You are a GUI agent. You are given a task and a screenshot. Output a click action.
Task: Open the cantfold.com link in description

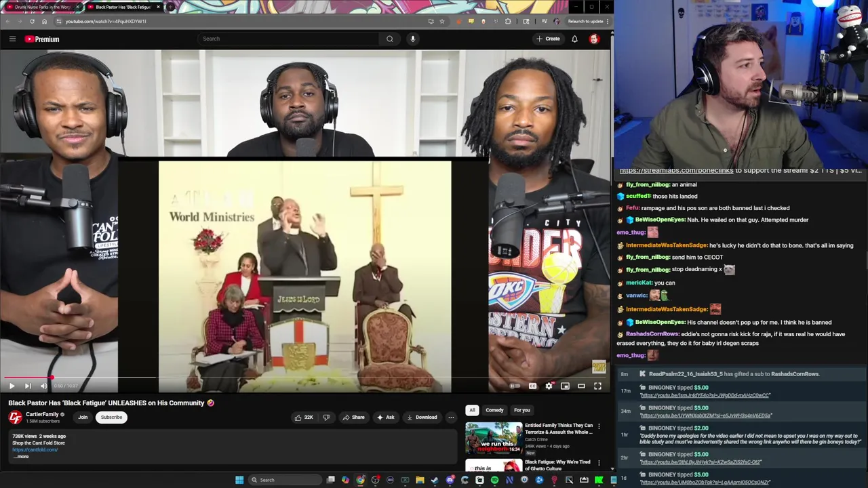pyautogui.click(x=35, y=449)
